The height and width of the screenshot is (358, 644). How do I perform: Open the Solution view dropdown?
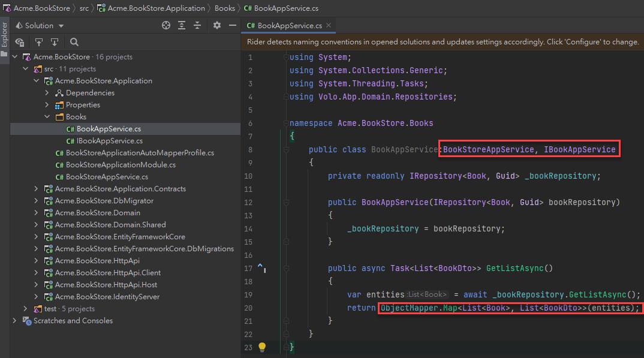(61, 26)
